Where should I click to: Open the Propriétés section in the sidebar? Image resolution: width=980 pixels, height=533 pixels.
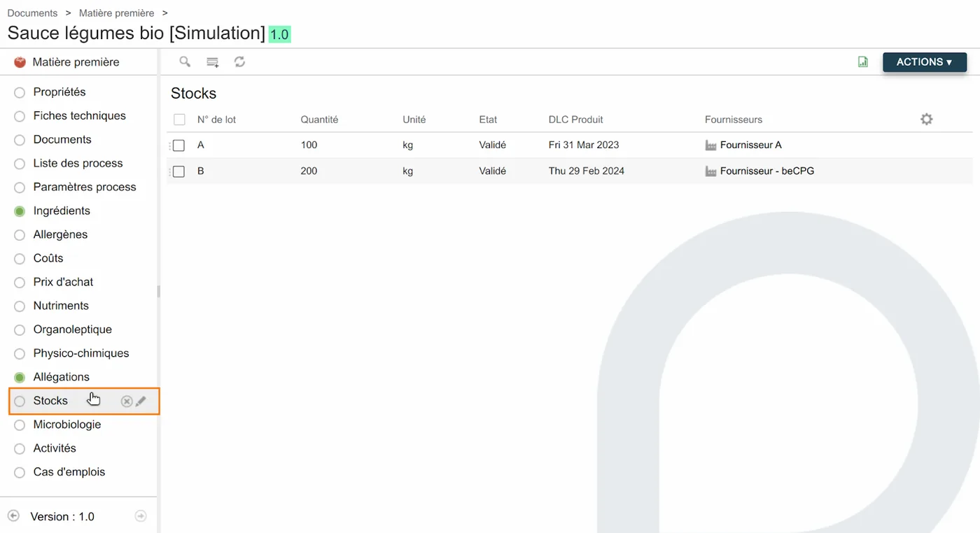59,92
